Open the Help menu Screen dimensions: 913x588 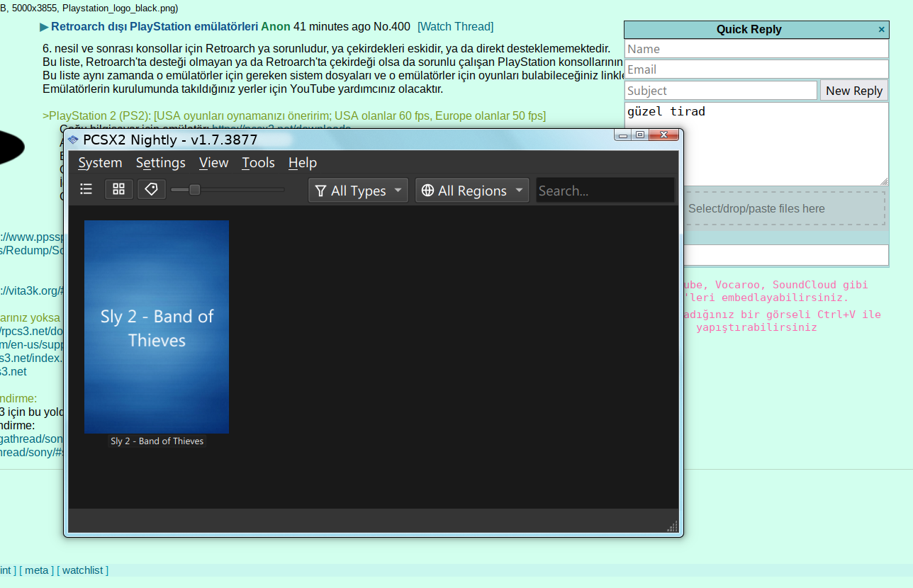pos(303,163)
